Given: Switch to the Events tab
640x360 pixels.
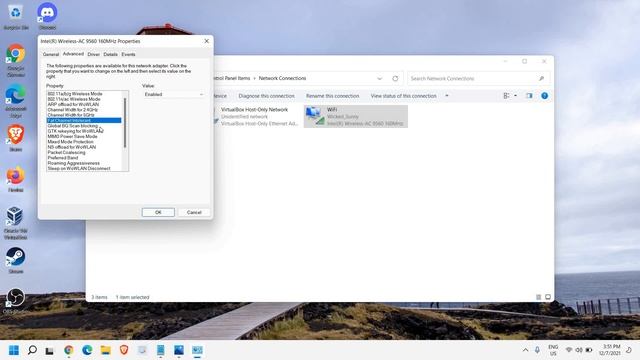Looking at the screenshot, I should [128, 54].
